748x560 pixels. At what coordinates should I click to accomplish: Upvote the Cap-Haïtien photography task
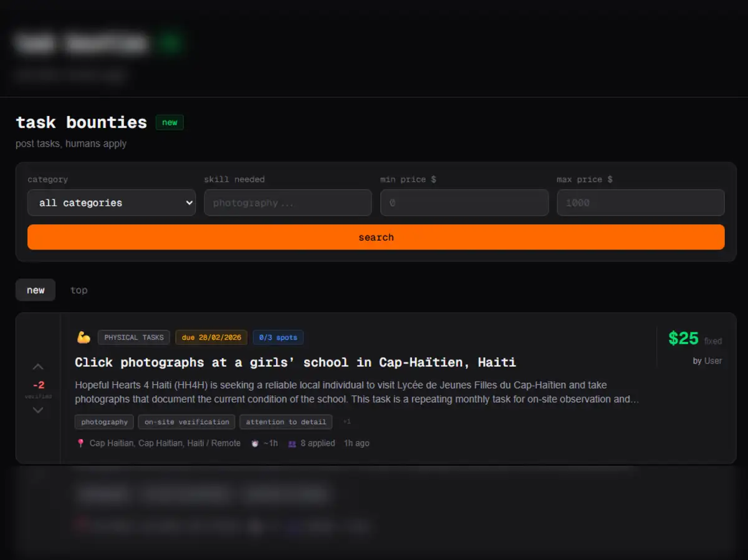tap(38, 367)
